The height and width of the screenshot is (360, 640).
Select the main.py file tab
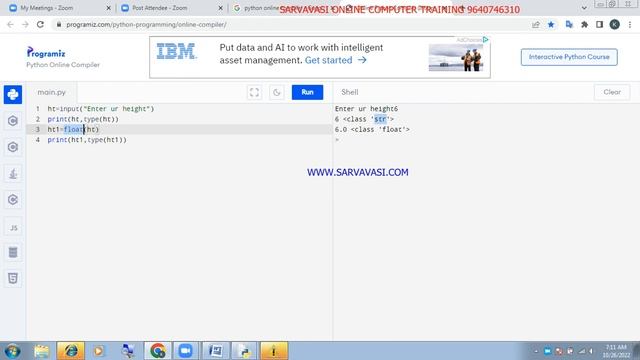[x=51, y=92]
